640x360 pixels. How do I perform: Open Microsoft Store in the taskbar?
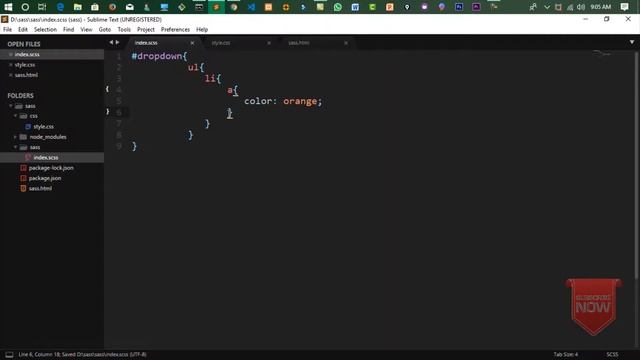point(95,7)
